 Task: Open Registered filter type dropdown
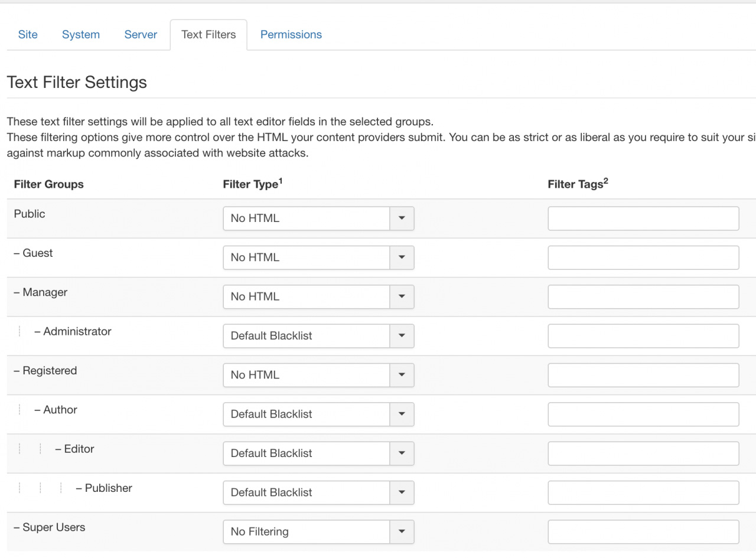click(318, 375)
